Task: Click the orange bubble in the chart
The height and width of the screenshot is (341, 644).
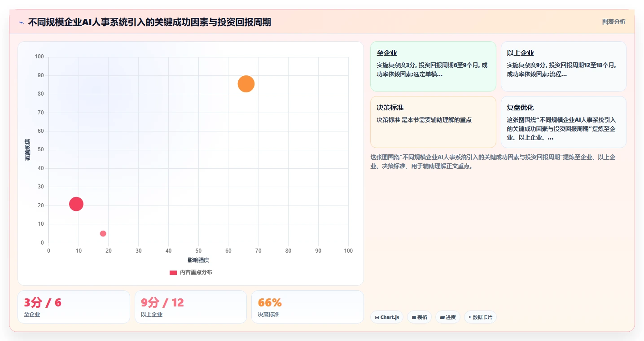Action: tap(246, 84)
